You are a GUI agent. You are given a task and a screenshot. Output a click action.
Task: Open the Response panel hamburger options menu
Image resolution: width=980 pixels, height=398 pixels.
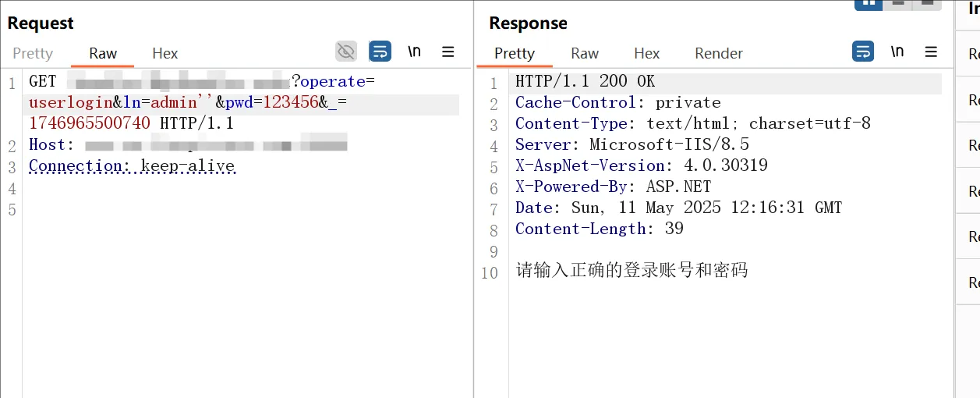pyautogui.click(x=931, y=52)
